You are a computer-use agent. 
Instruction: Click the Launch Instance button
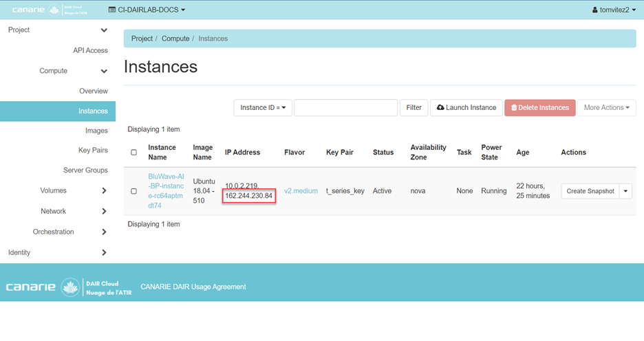click(466, 108)
